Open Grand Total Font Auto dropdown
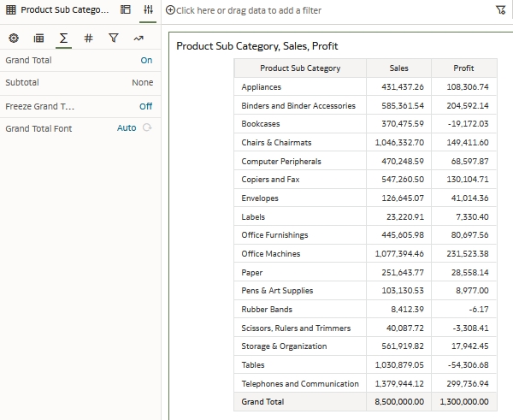 (x=127, y=128)
